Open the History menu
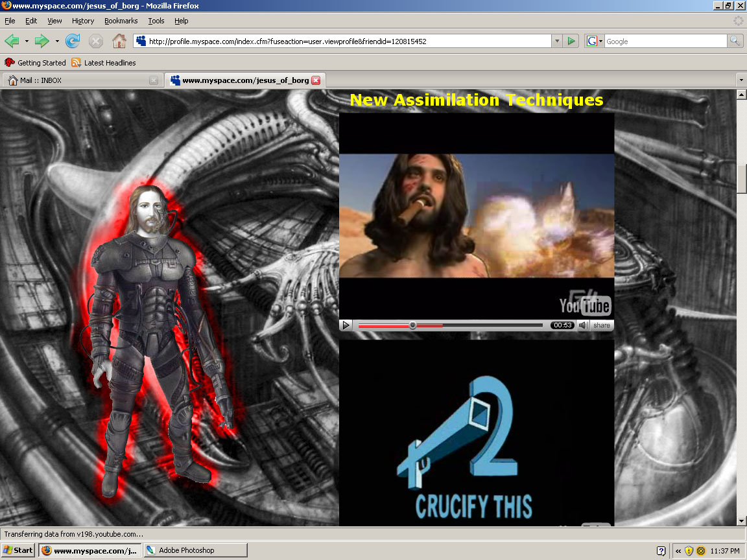The height and width of the screenshot is (560, 747). 83,21
